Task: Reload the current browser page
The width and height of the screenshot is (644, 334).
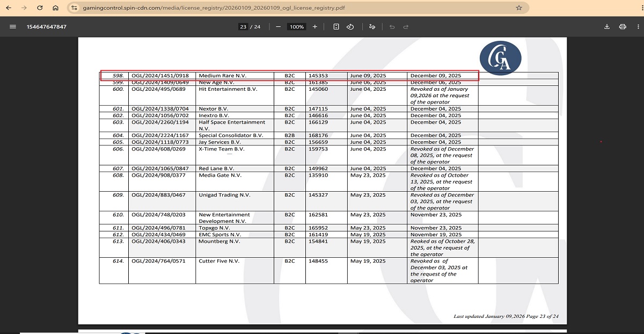Action: [x=40, y=8]
